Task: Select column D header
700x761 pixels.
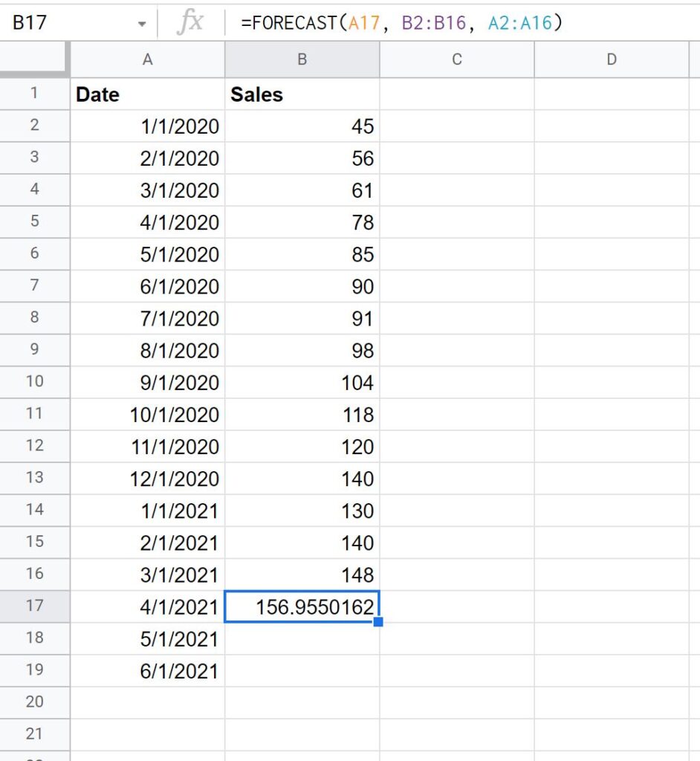Action: tap(612, 59)
